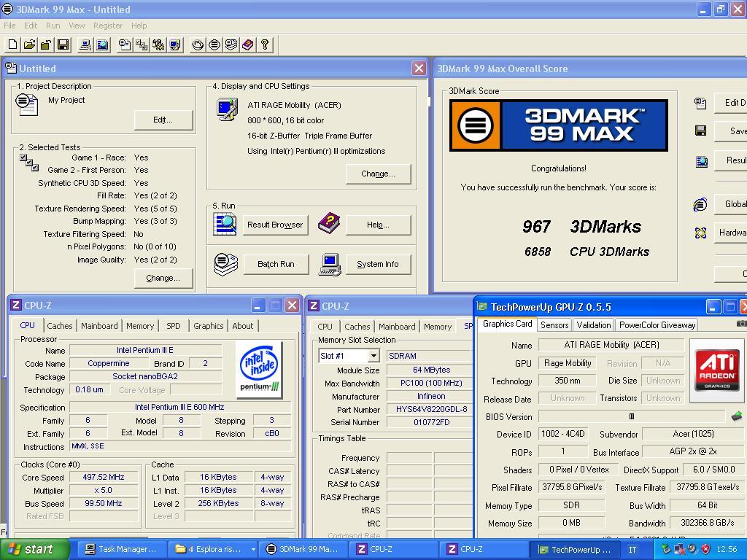
Task: Click the Internet Explorer icon beside Global
Action: click(700, 205)
